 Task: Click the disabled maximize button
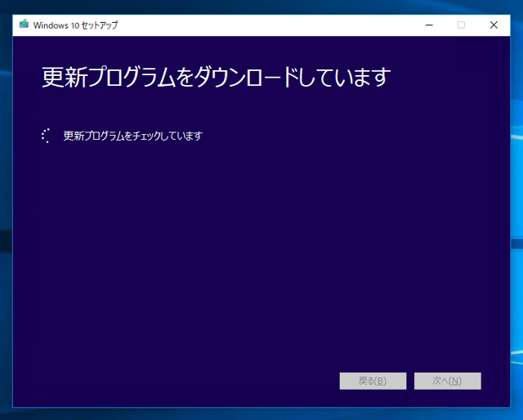[461, 25]
